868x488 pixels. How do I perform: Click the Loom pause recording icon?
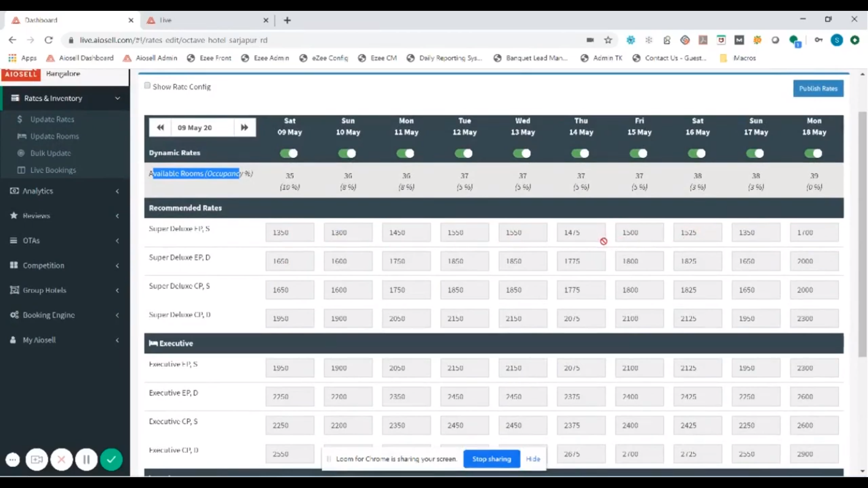tap(86, 460)
